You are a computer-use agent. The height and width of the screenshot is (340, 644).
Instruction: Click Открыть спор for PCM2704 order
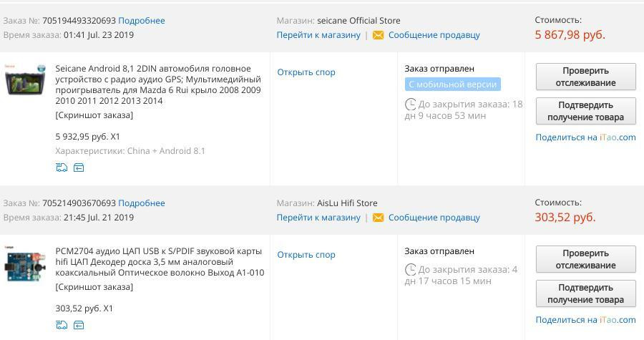[x=306, y=255]
